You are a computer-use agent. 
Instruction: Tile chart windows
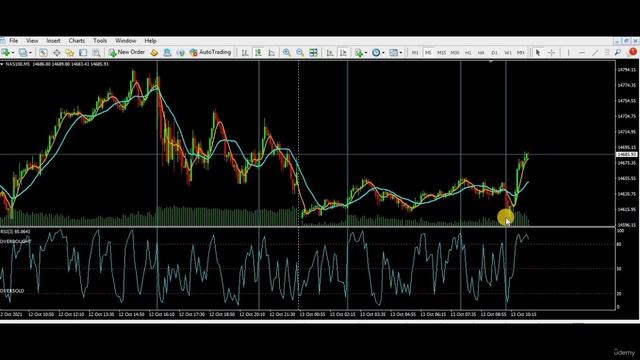coord(313,53)
